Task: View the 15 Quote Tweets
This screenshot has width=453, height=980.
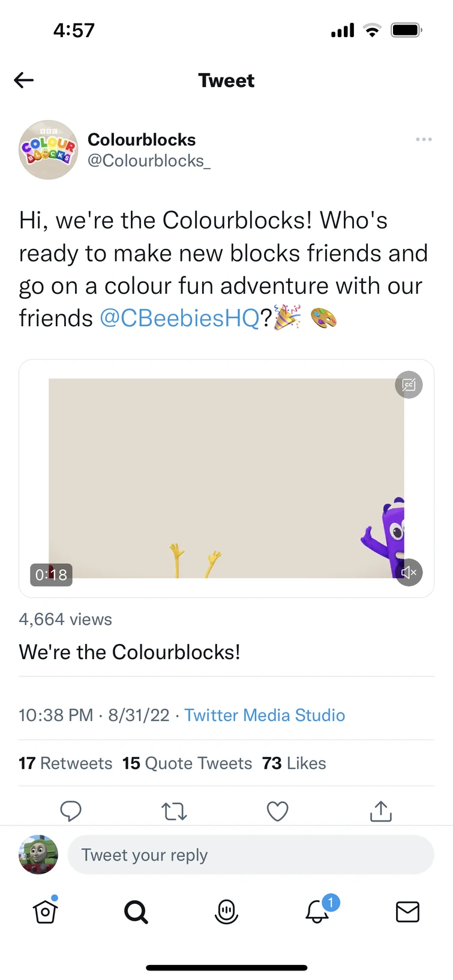Action: coord(187,763)
